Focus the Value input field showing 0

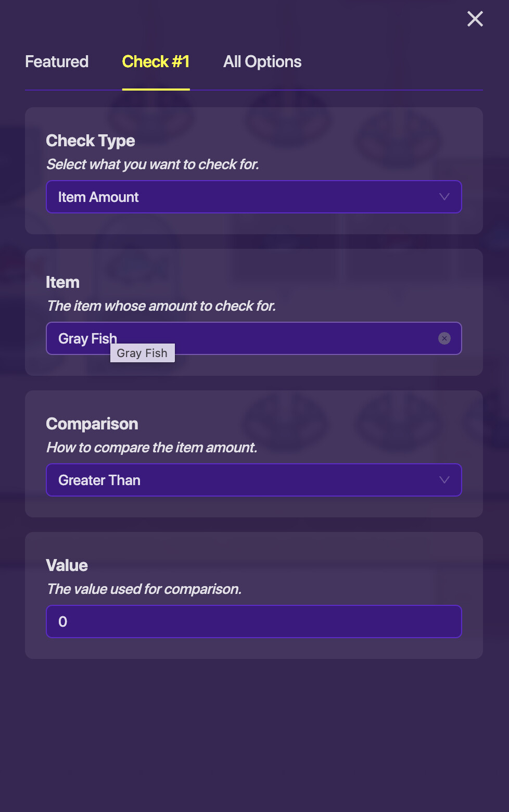click(x=253, y=621)
